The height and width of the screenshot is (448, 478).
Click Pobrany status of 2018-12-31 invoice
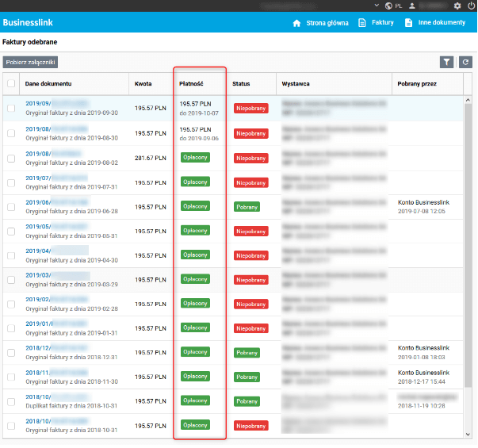coord(247,353)
